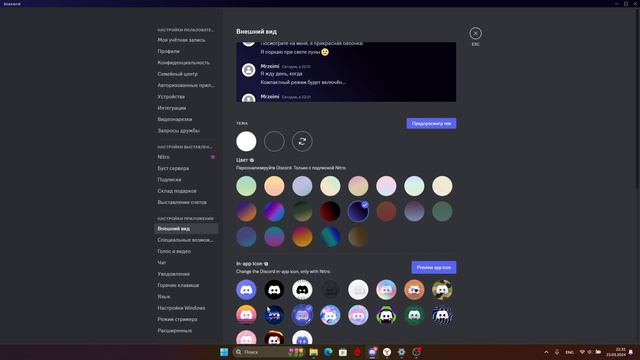Go to Nitro settings page

click(x=186, y=157)
